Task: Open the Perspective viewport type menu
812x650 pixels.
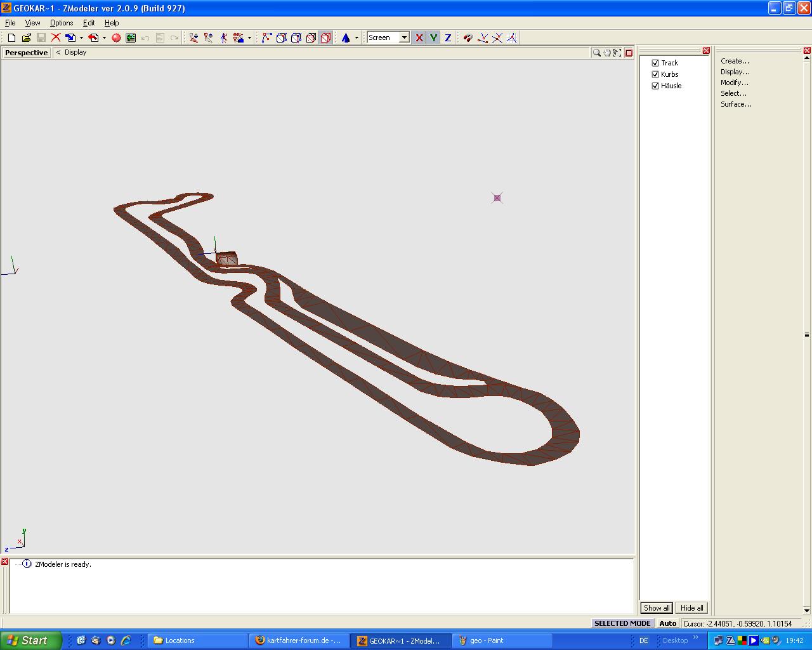Action: coord(26,53)
